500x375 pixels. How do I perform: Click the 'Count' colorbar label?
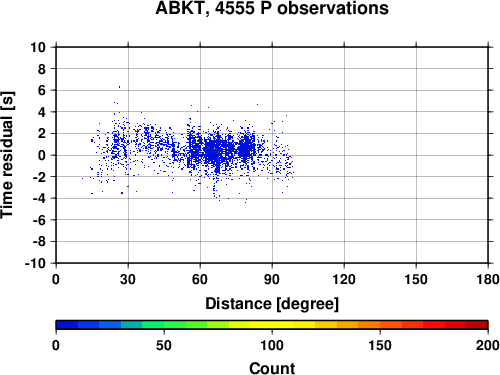[x=272, y=368]
